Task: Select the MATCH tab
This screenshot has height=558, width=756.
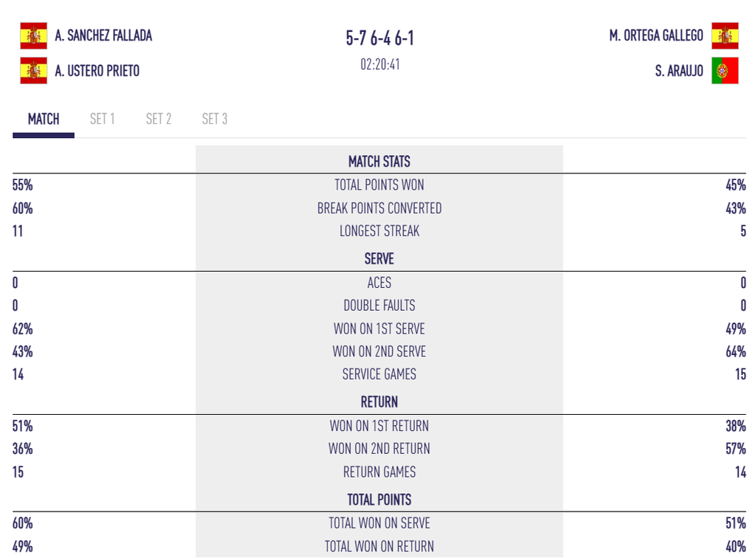Action: (x=44, y=119)
